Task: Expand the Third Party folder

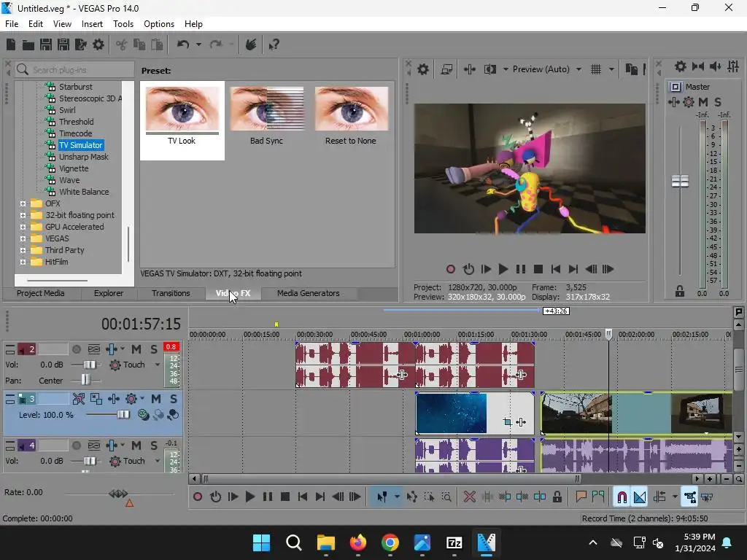Action: 23,251
